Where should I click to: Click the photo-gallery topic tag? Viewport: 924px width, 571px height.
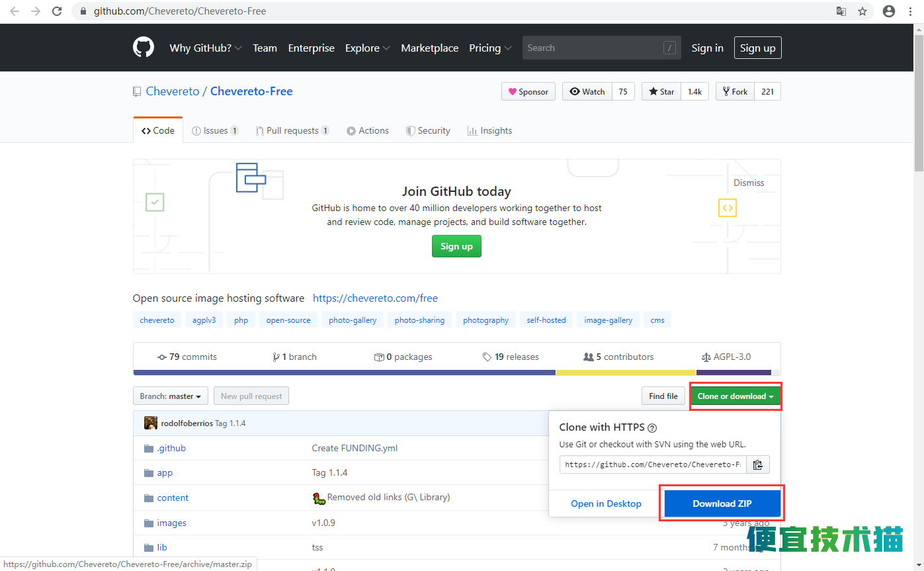[353, 320]
